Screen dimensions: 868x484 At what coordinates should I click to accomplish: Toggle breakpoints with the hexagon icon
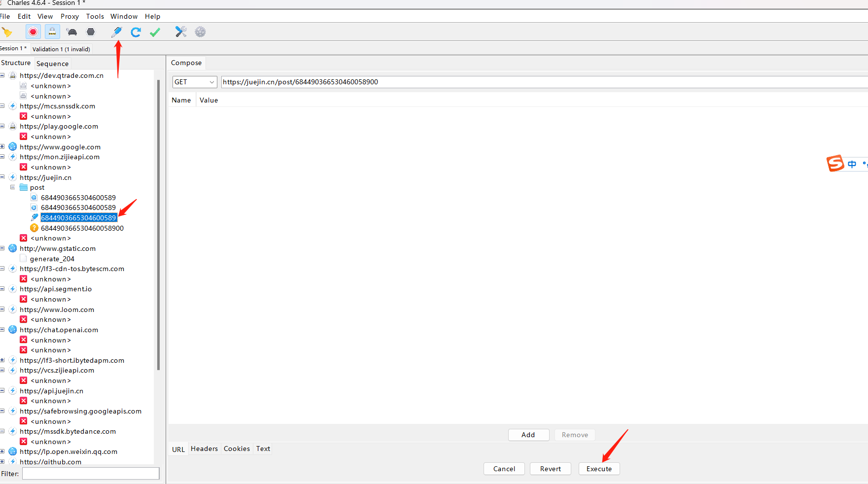[x=91, y=32]
